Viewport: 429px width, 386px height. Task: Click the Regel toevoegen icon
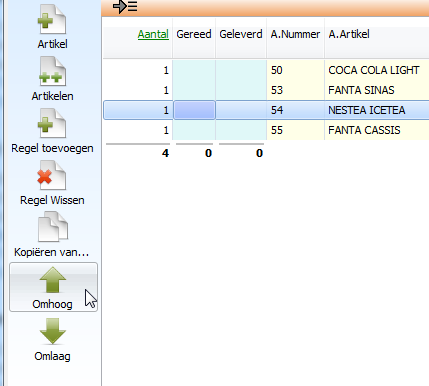point(52,124)
